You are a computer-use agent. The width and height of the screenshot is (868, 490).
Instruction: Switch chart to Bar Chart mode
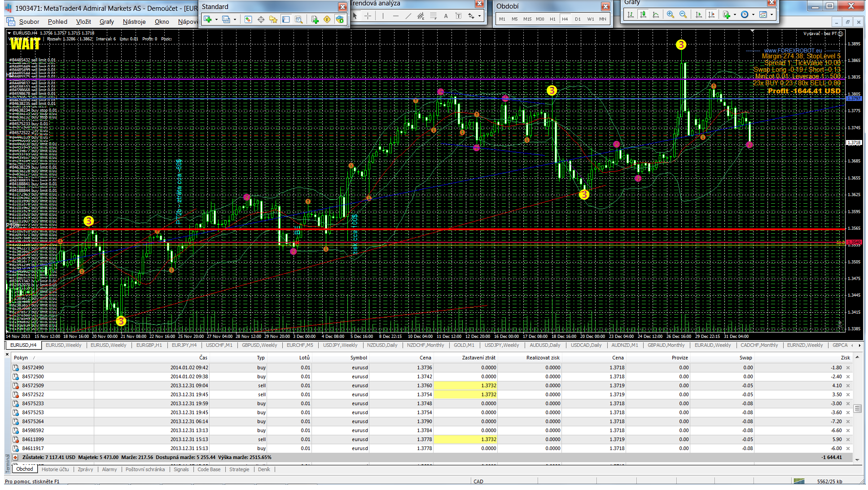[x=631, y=14]
